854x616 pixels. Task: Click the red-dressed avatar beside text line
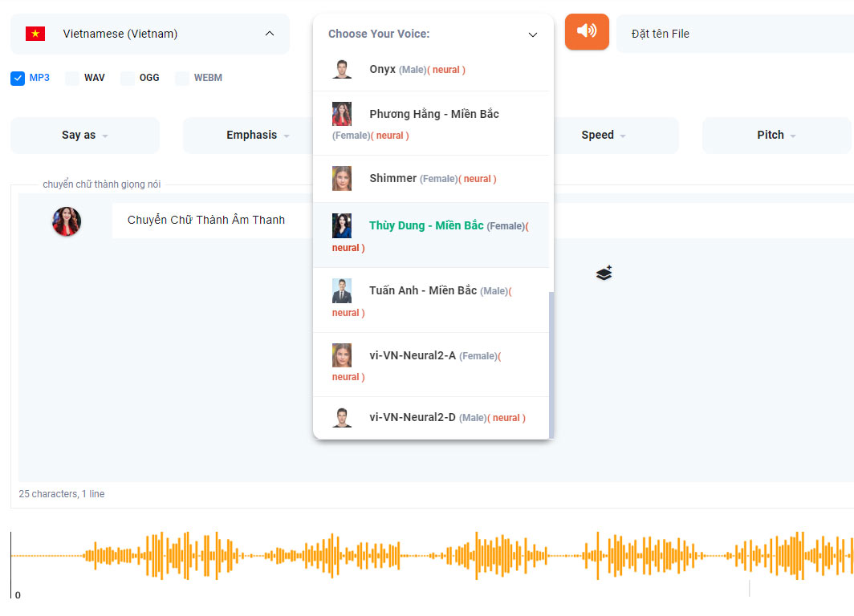point(67,221)
